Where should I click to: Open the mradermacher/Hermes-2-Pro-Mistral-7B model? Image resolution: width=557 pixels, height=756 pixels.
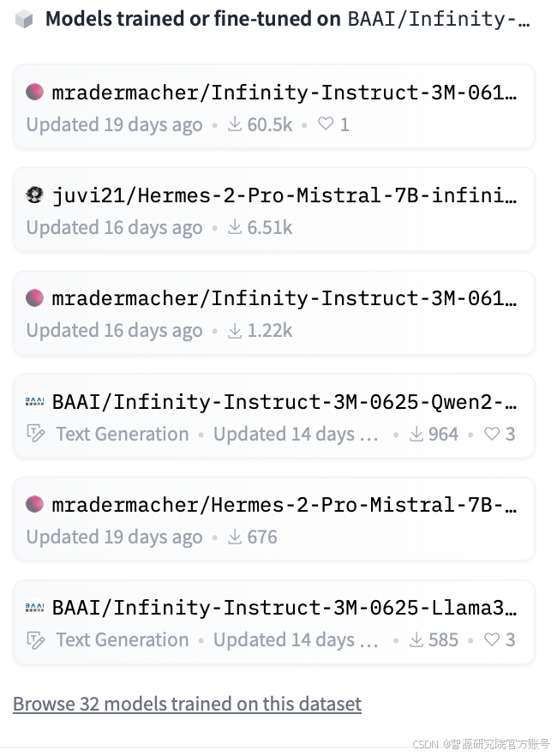click(284, 504)
